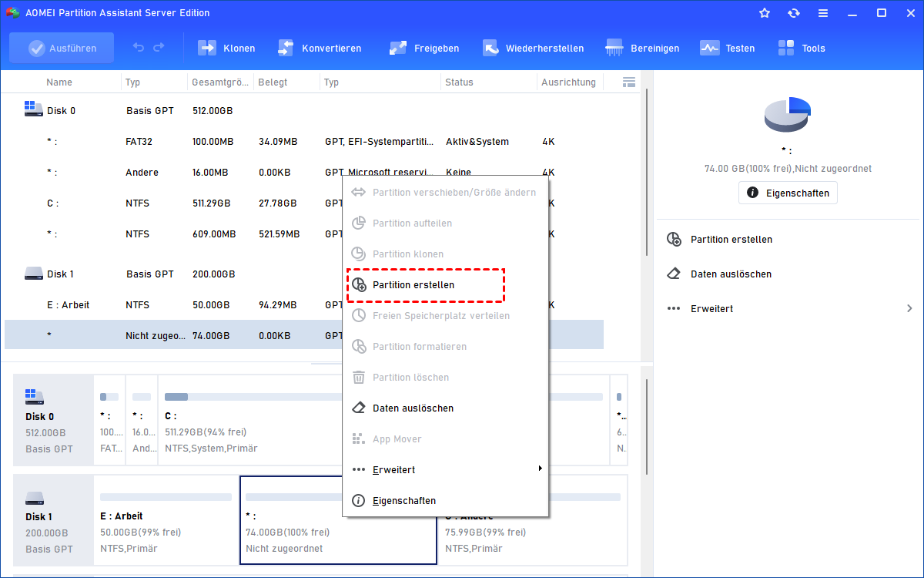Select Disk 1 block in disk map
The width and height of the screenshot is (924, 578).
52,520
